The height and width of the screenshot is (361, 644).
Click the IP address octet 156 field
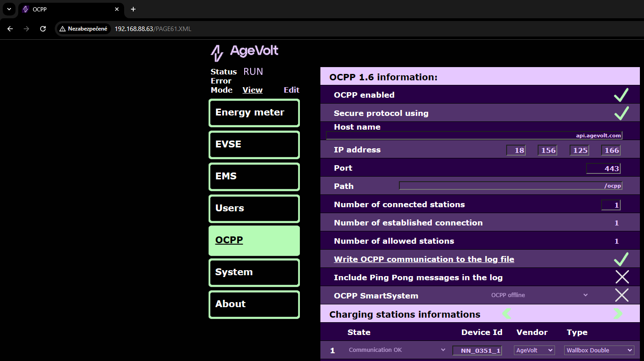click(x=548, y=150)
